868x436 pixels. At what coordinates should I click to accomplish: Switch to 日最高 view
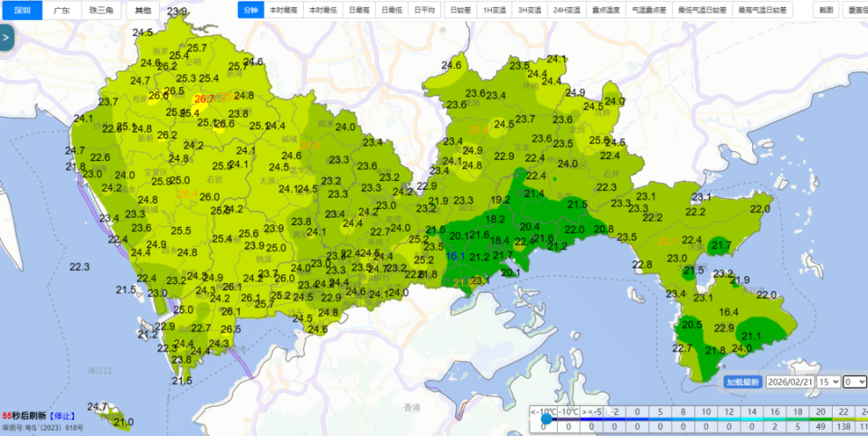click(359, 10)
